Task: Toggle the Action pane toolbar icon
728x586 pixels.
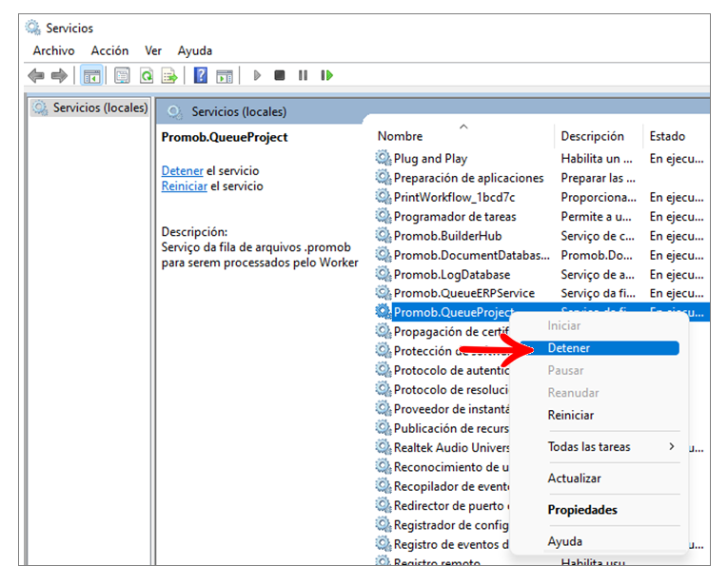Action: 225,75
